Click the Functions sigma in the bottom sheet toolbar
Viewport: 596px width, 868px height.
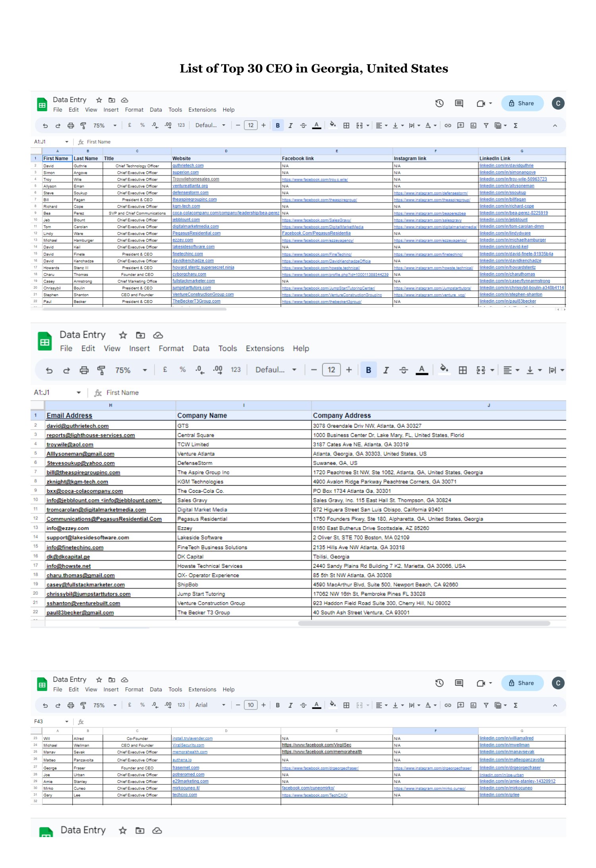click(515, 705)
